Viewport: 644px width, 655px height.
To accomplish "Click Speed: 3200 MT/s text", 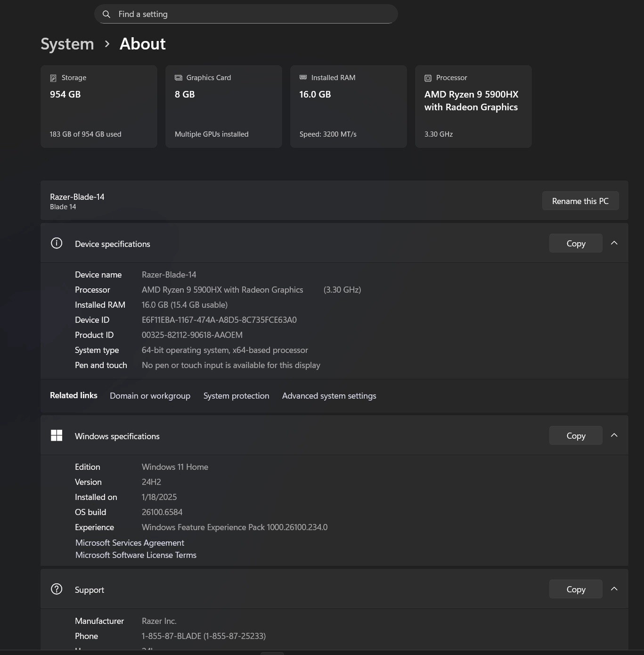I will pyautogui.click(x=328, y=134).
